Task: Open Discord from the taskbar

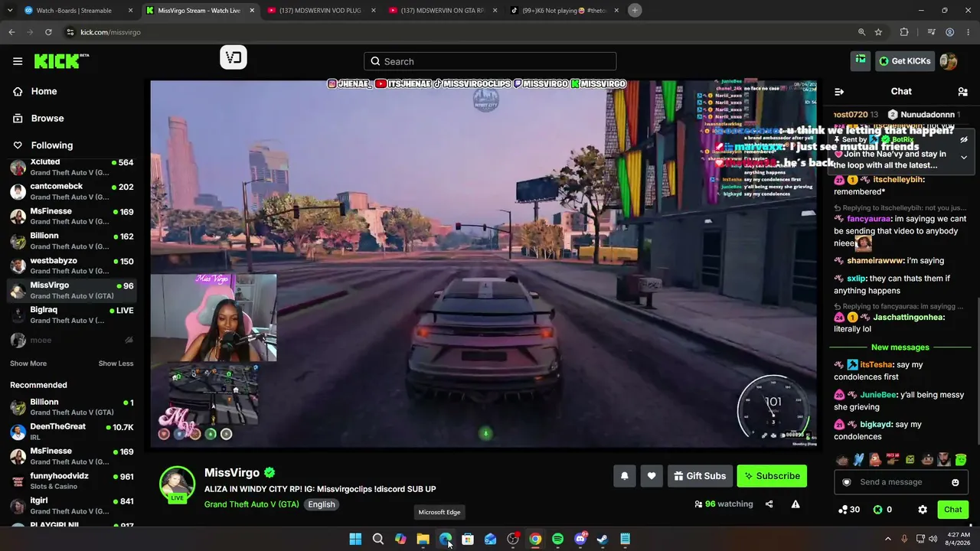Action: pyautogui.click(x=580, y=539)
